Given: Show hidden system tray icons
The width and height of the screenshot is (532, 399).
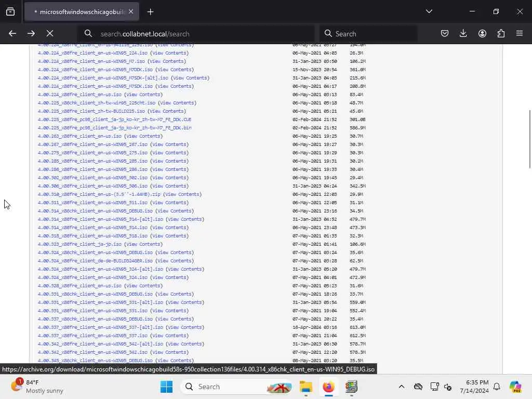Looking at the screenshot, I should (402, 387).
